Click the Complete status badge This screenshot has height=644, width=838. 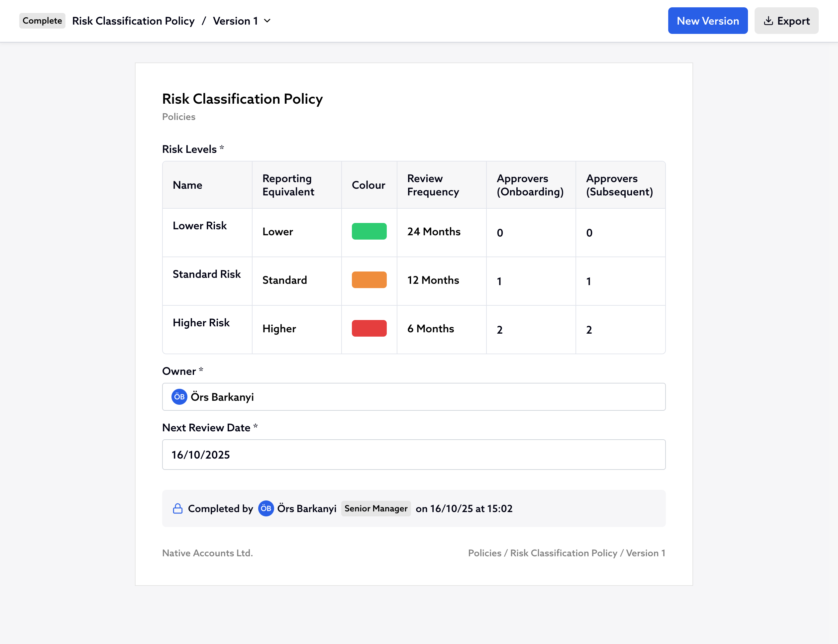[42, 21]
